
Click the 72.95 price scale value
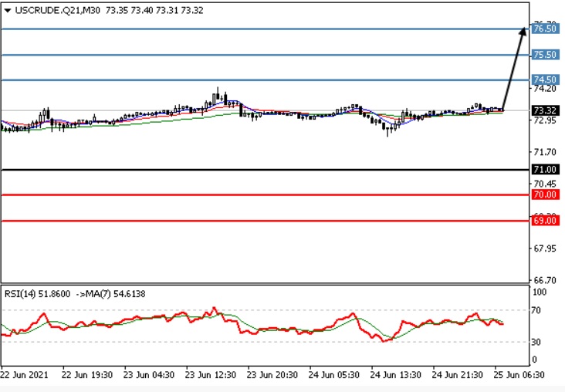[x=545, y=120]
